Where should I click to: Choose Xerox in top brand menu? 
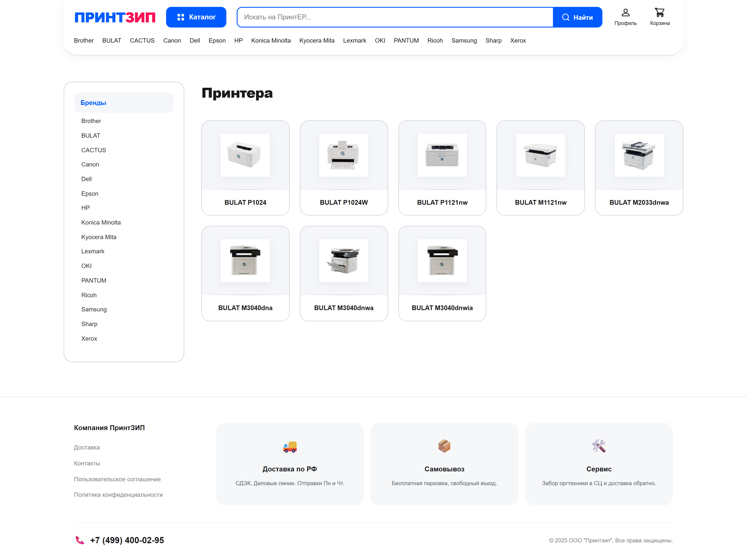(517, 40)
